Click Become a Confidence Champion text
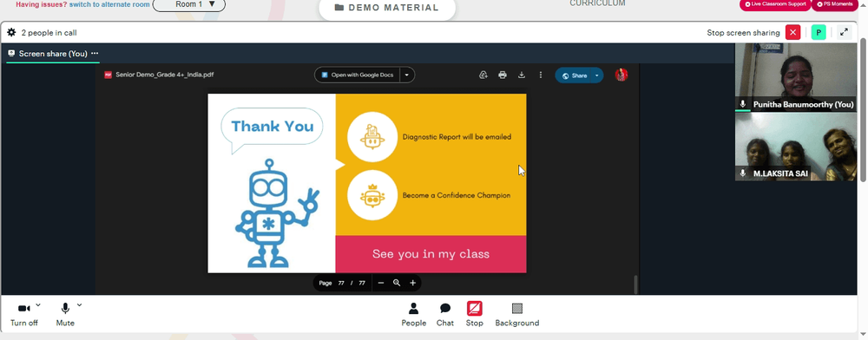The image size is (868, 340). 457,196
